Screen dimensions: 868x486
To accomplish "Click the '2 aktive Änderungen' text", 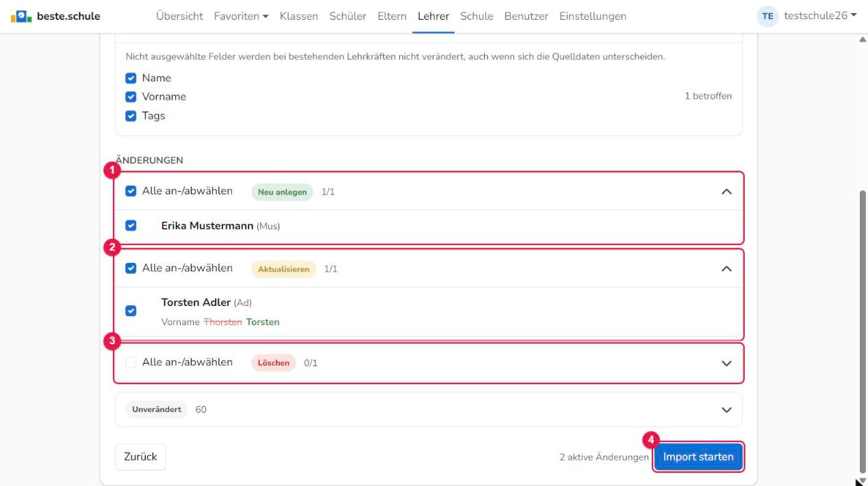I will (x=604, y=457).
